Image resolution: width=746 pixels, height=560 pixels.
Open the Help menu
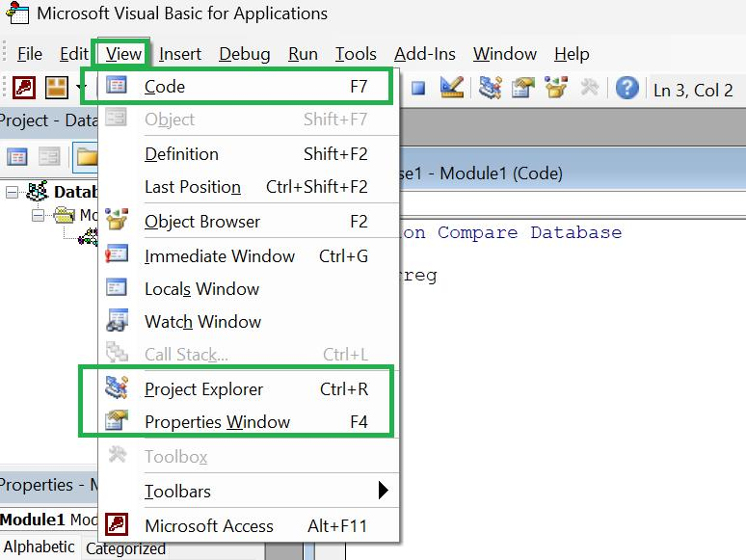click(x=572, y=54)
